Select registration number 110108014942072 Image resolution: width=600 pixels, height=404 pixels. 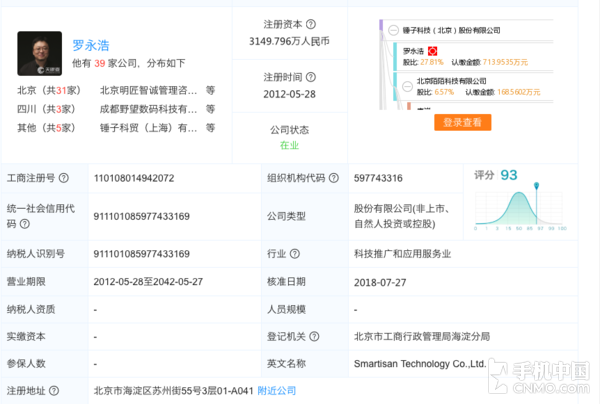click(x=134, y=178)
